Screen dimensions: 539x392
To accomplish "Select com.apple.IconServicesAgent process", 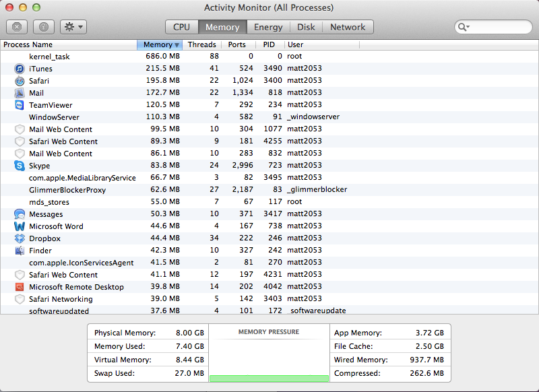I will pyautogui.click(x=81, y=263).
